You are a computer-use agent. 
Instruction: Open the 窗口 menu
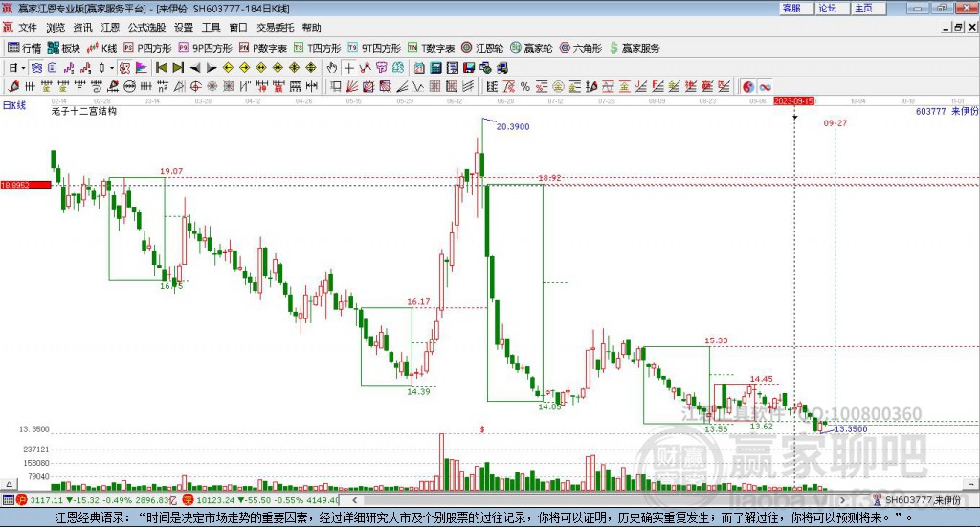238,28
